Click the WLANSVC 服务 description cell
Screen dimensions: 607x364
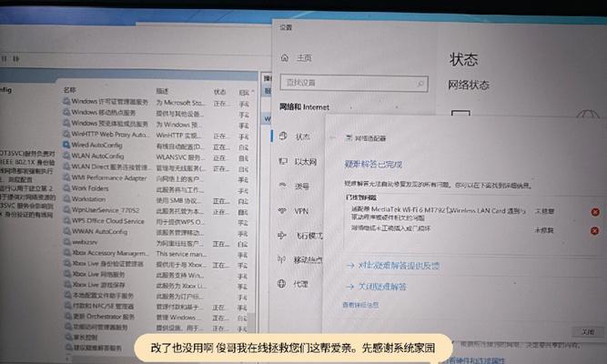click(x=180, y=157)
